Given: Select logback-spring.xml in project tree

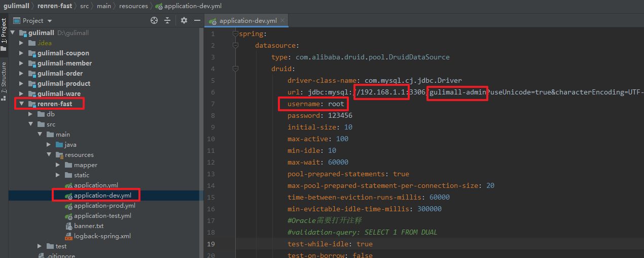Looking at the screenshot, I should coord(102,236).
